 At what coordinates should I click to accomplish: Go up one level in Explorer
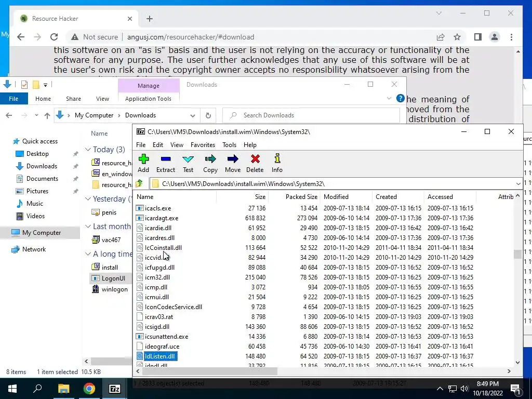(47, 115)
